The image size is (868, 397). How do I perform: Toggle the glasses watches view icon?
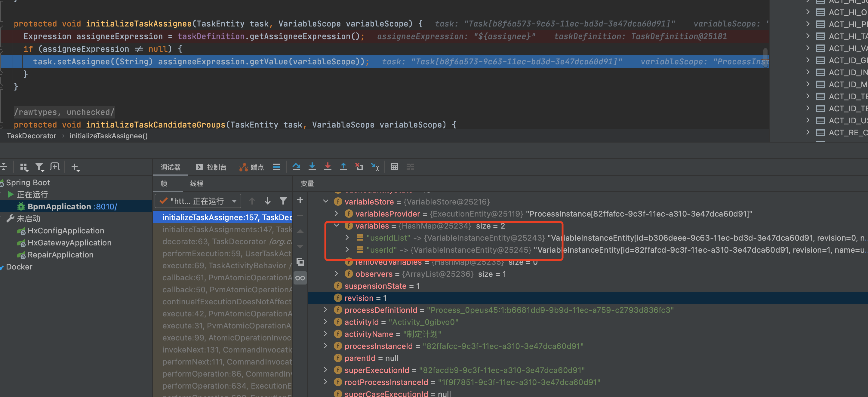coord(300,278)
